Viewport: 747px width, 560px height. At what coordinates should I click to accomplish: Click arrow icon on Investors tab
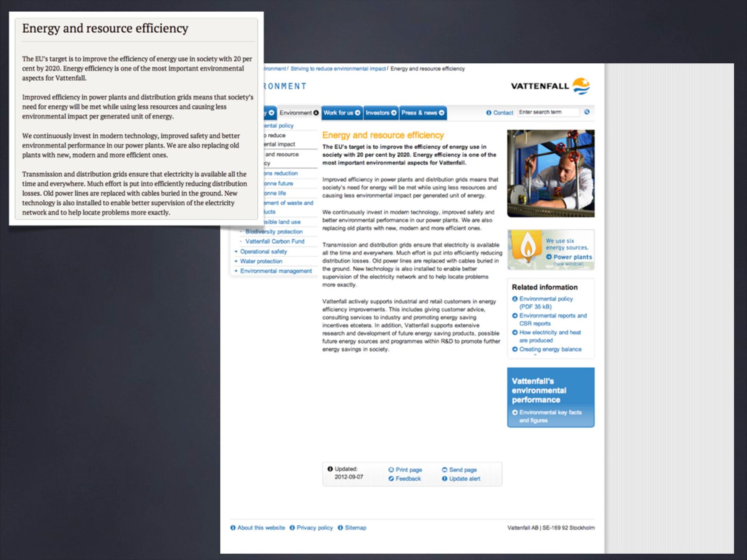tap(394, 113)
